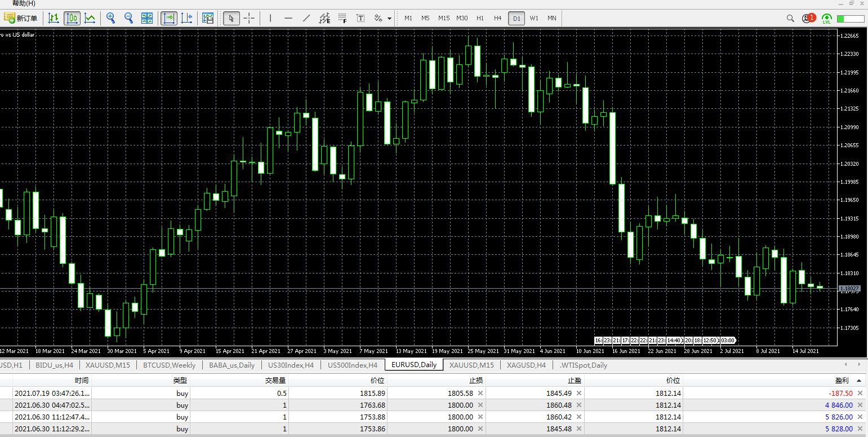Switch chart to line chart mode

click(90, 18)
